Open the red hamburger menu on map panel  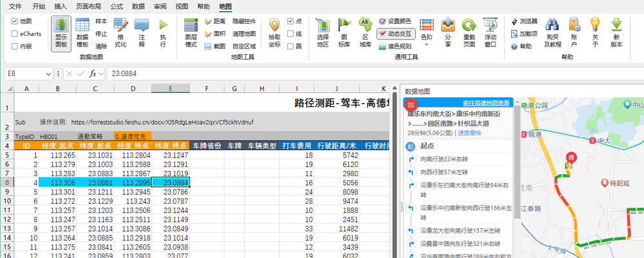tap(411, 105)
